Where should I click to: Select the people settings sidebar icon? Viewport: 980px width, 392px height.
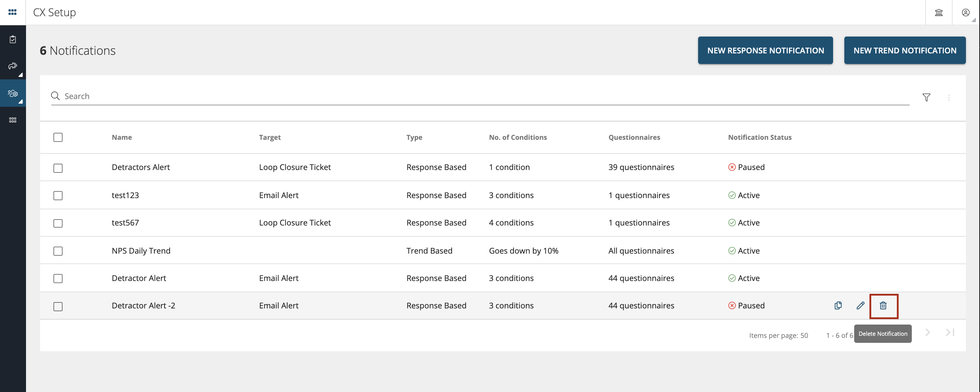pos(13,93)
